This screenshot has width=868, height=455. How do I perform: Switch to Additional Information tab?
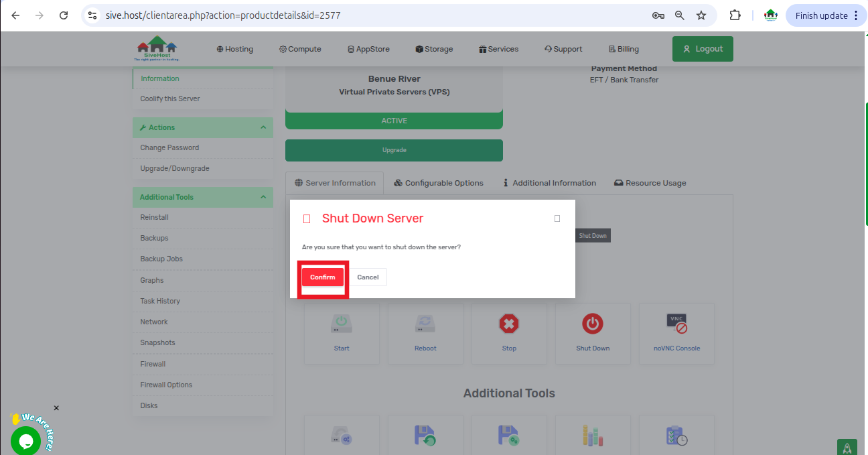(x=549, y=183)
